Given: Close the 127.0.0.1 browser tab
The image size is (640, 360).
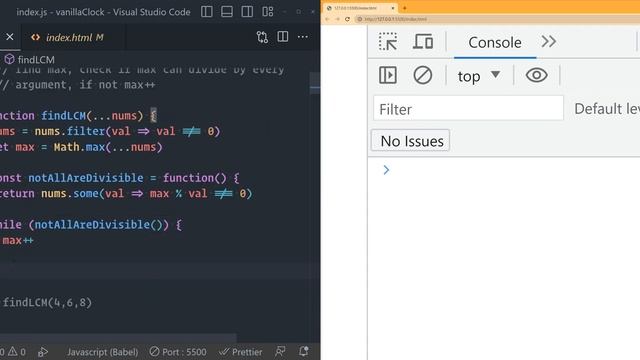Looking at the screenshot, I should pos(393,8).
